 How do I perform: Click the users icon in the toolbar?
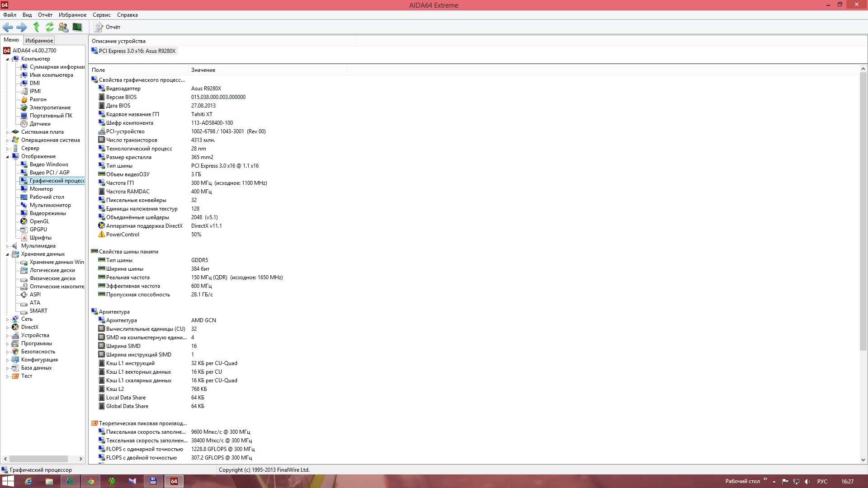click(63, 27)
